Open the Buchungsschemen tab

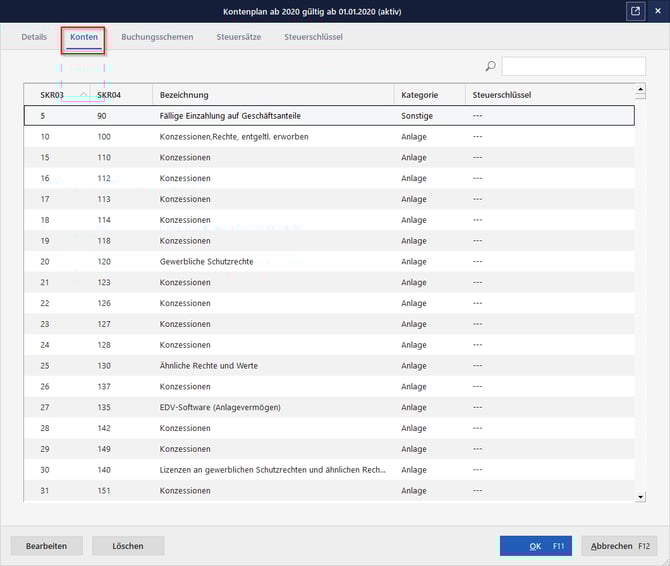[157, 37]
